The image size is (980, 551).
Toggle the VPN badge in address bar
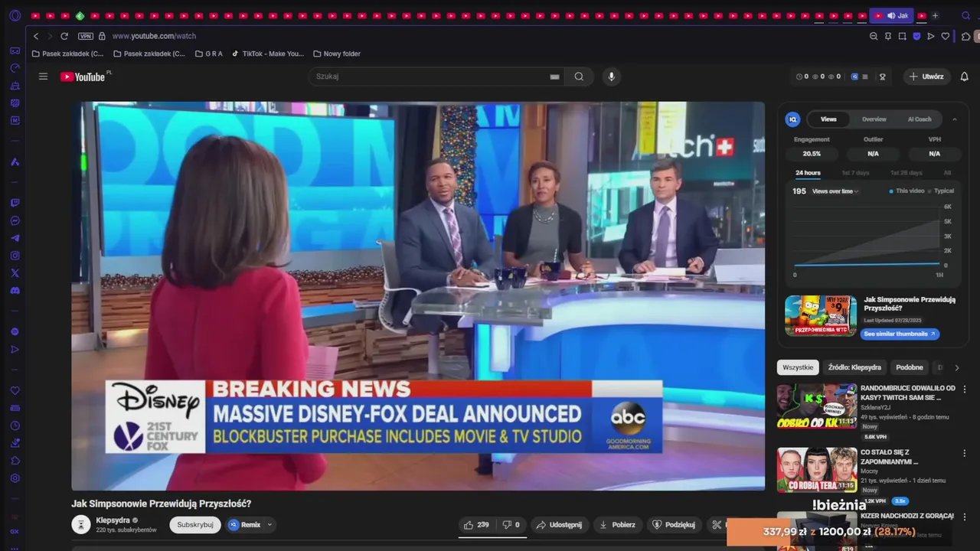tap(85, 36)
